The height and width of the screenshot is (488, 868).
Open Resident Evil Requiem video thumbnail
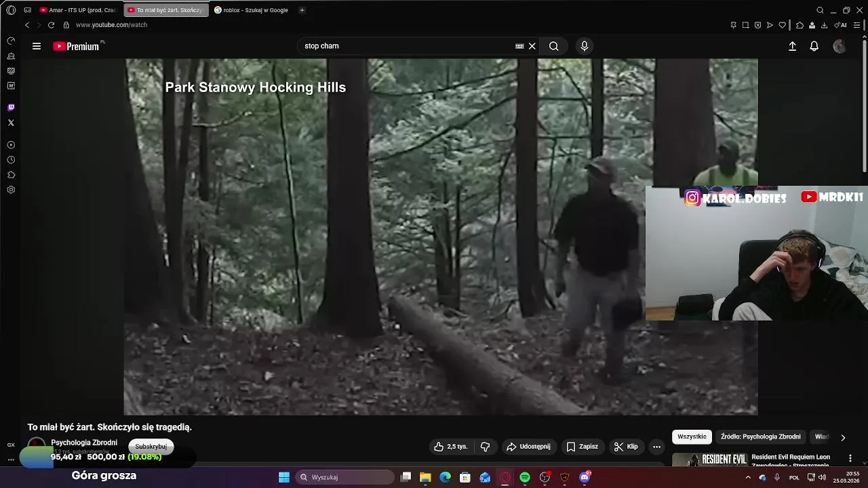709,460
